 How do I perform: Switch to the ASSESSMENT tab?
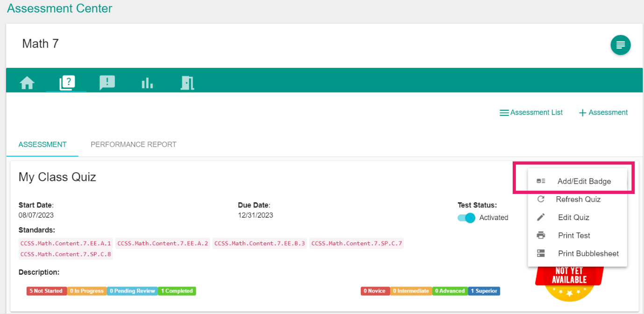point(43,144)
